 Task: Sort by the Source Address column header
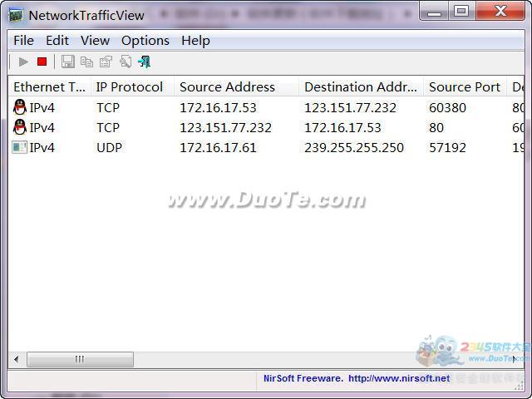236,86
